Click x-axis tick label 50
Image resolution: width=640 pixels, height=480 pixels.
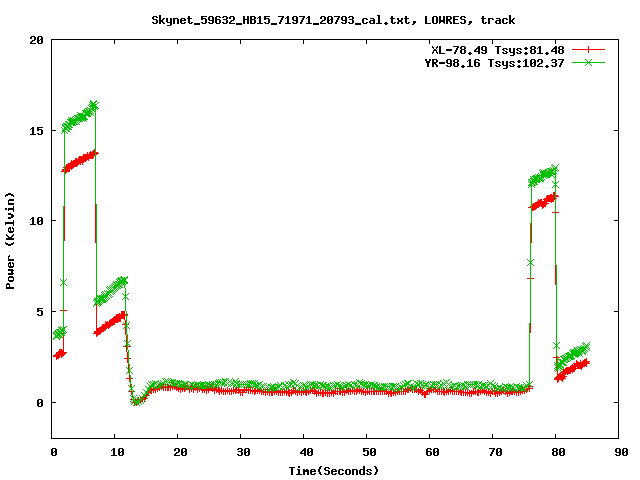click(369, 452)
